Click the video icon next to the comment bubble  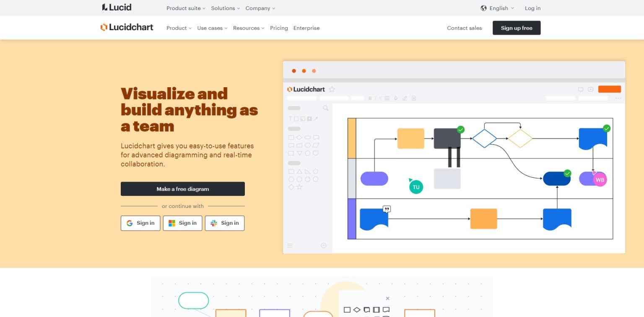[x=590, y=89]
